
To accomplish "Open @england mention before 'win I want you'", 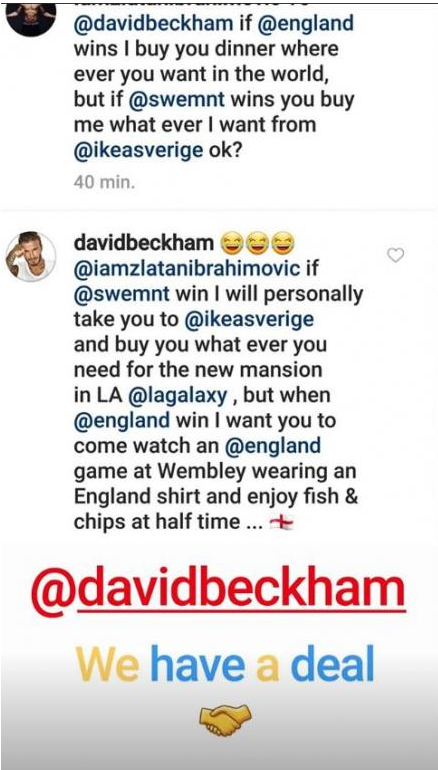I will click(122, 421).
